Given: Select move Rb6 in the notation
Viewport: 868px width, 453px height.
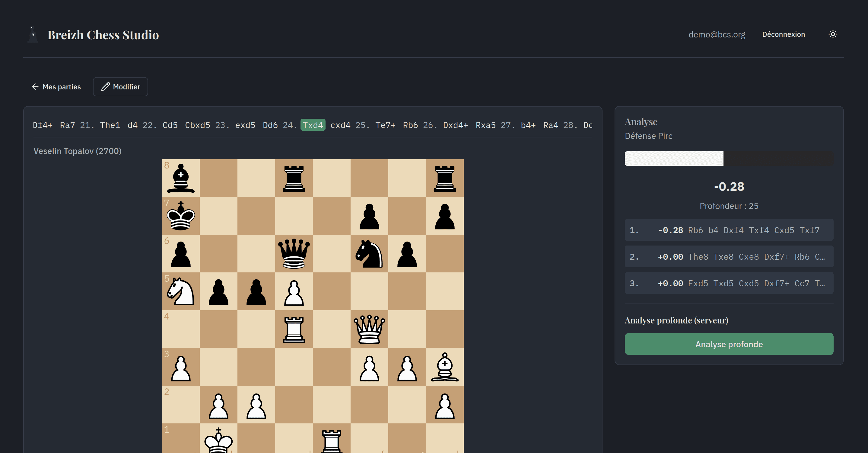Looking at the screenshot, I should coord(410,125).
